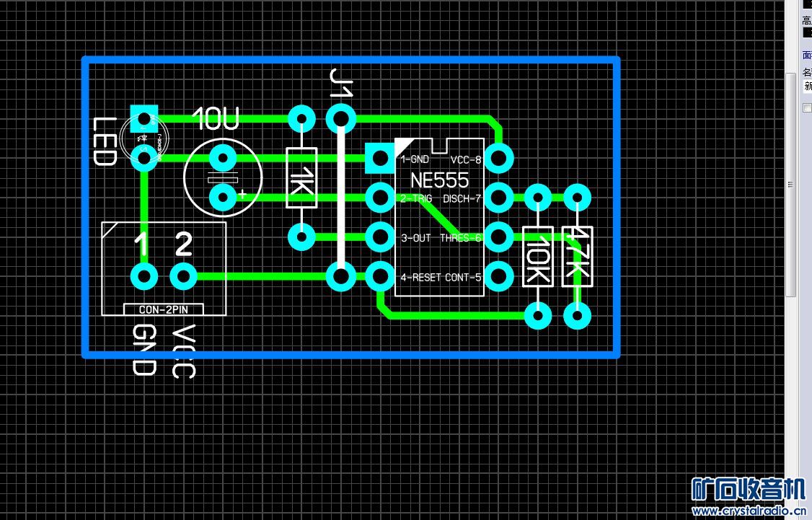Click the 4-RESET pin pad

[380, 276]
